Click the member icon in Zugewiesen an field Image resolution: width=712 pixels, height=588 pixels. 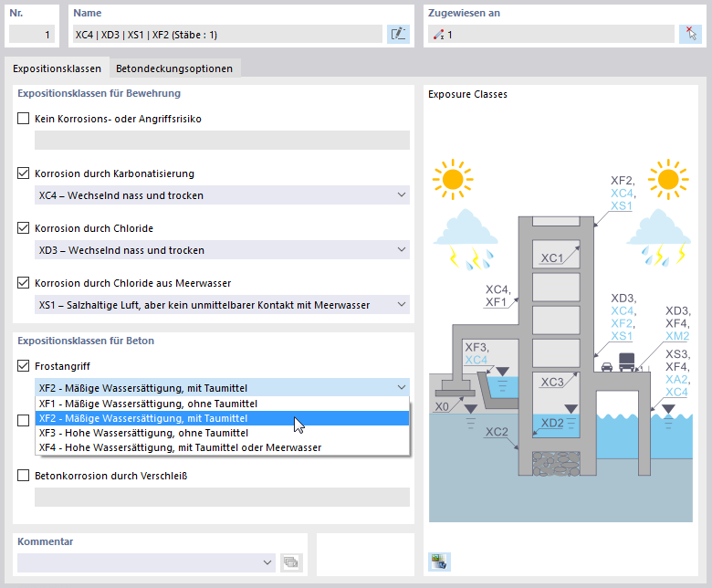coord(439,35)
